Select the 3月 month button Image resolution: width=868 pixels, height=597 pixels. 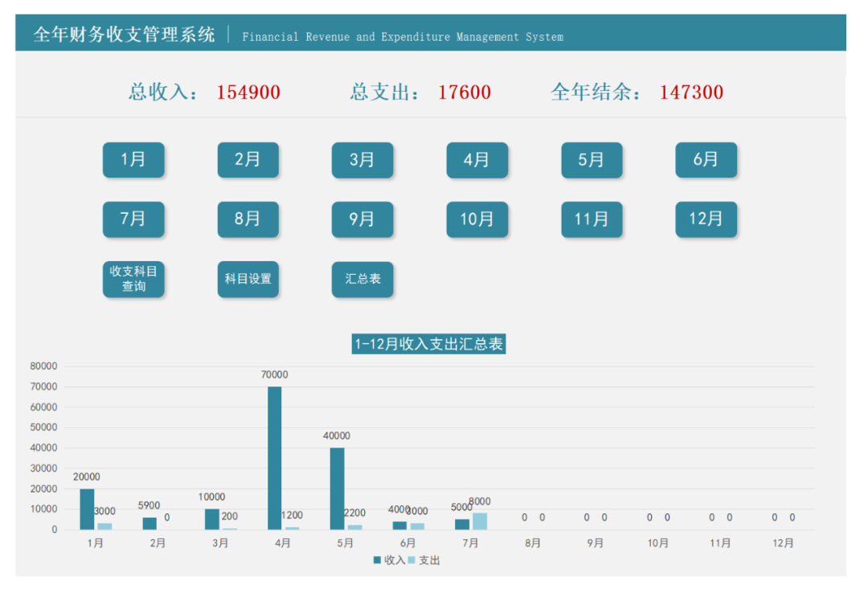[362, 160]
